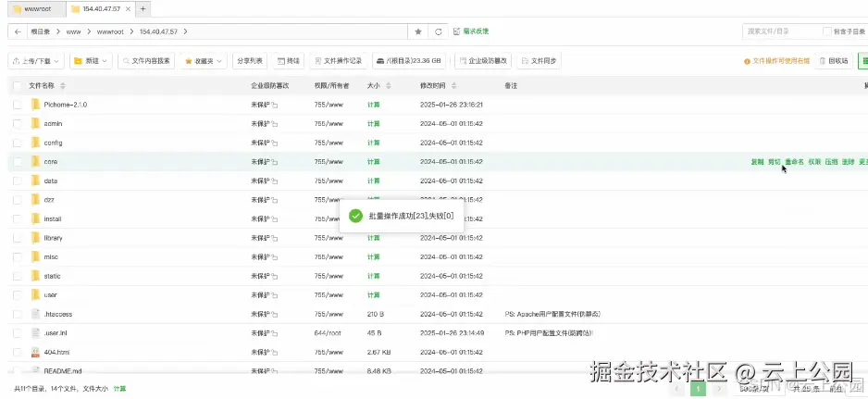Close the 154.40.47.57 tab

click(128, 9)
